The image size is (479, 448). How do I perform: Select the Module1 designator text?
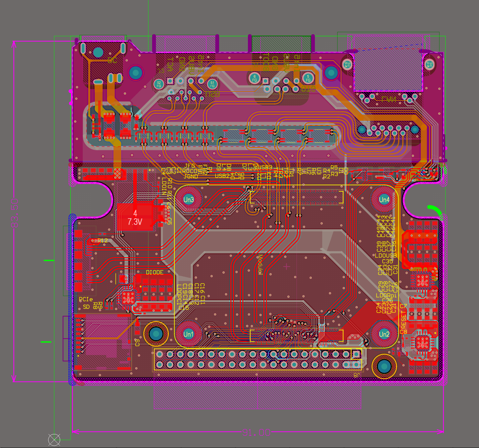[x=260, y=265]
